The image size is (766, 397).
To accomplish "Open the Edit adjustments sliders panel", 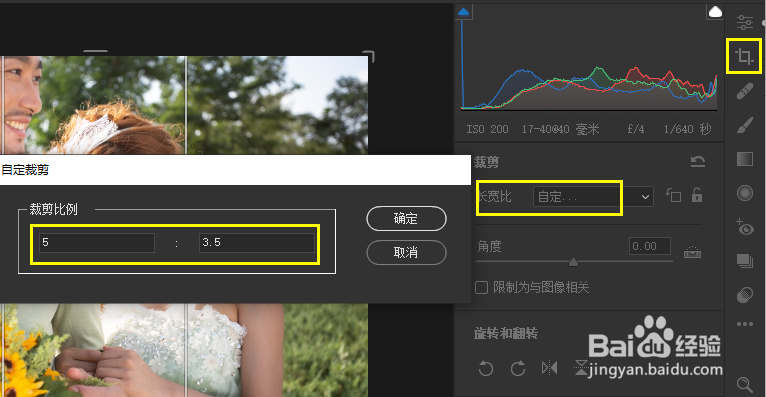I will pos(745,22).
